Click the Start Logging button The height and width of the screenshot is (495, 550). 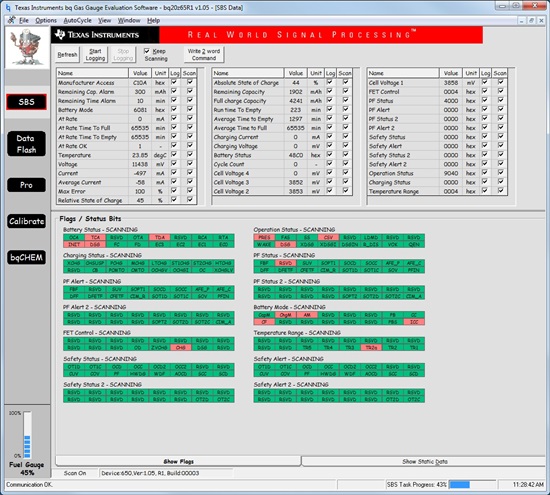click(95, 55)
